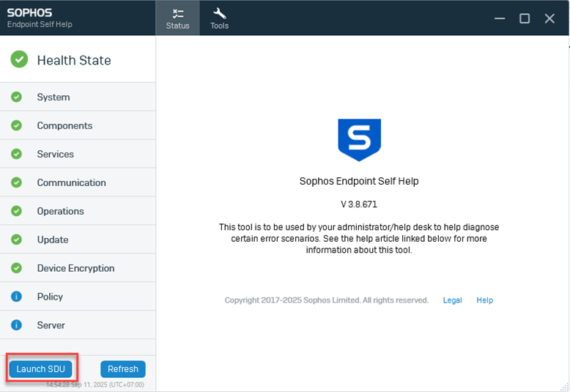This screenshot has height=392, width=570.
Task: Click the Health State green check icon
Action: (x=19, y=59)
